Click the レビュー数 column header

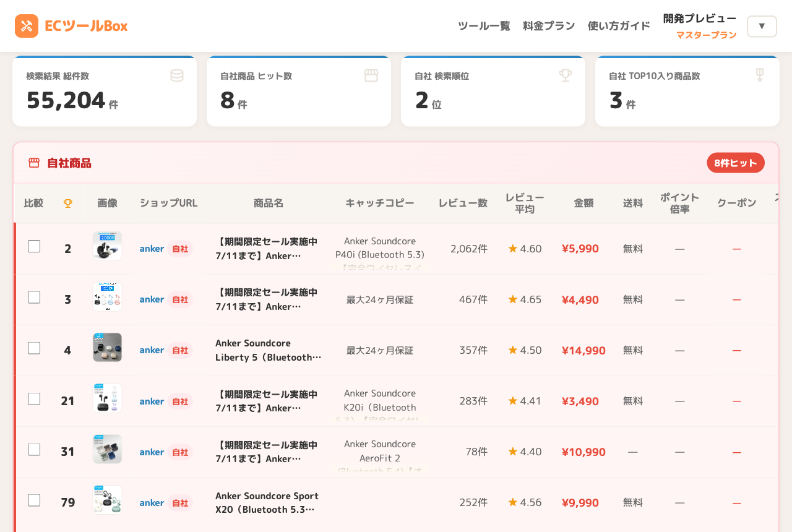pyautogui.click(x=463, y=203)
